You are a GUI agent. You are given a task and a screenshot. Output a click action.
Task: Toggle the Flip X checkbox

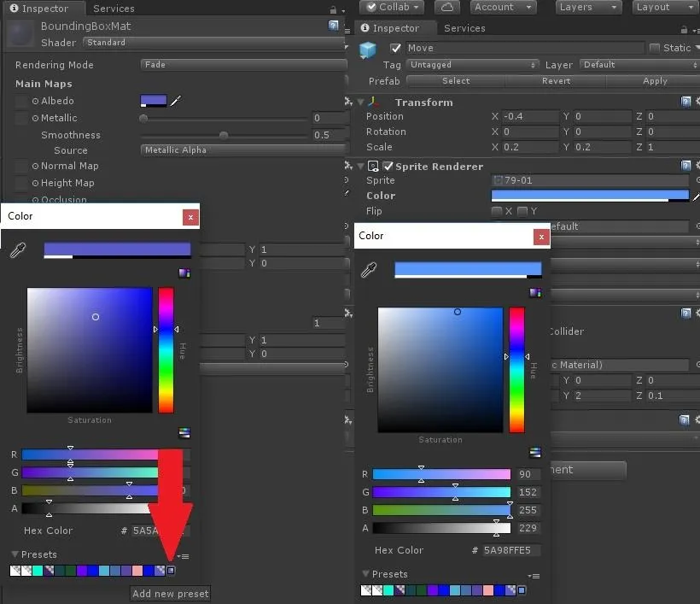pyautogui.click(x=496, y=211)
